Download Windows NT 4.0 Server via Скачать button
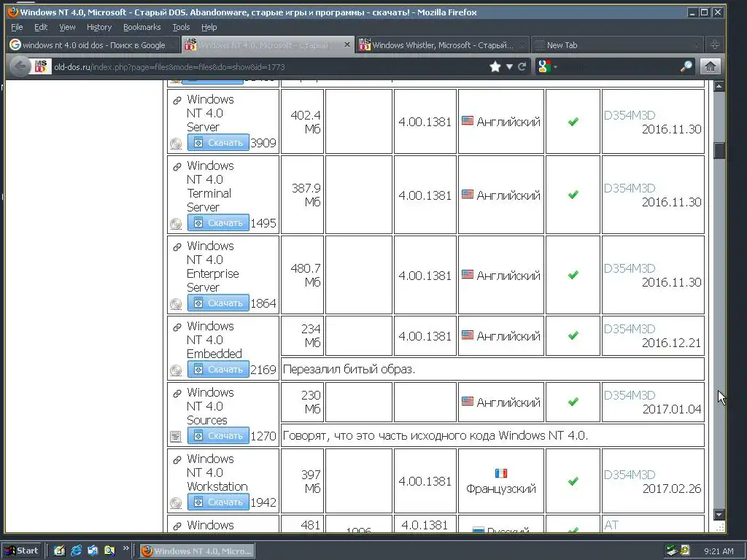This screenshot has width=747, height=560. pyautogui.click(x=218, y=142)
